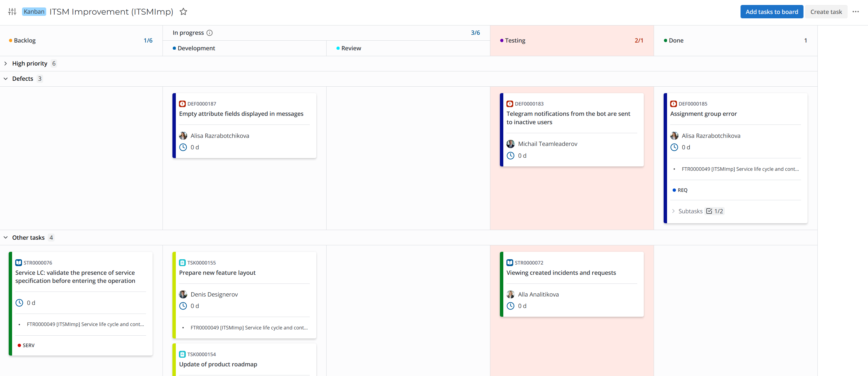Click the defect icon on DEF0000187
This screenshot has height=376, width=868.
coord(182,104)
